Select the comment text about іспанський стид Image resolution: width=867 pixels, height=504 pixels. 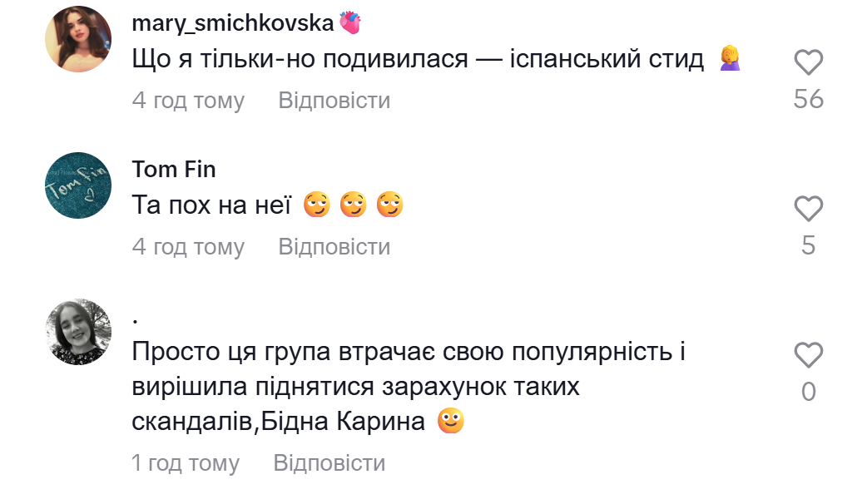point(418,60)
